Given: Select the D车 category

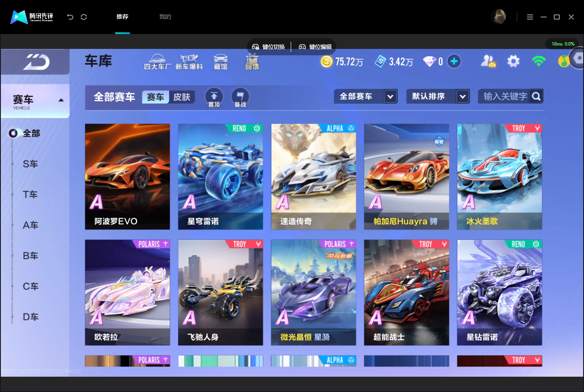Looking at the screenshot, I should tap(31, 317).
